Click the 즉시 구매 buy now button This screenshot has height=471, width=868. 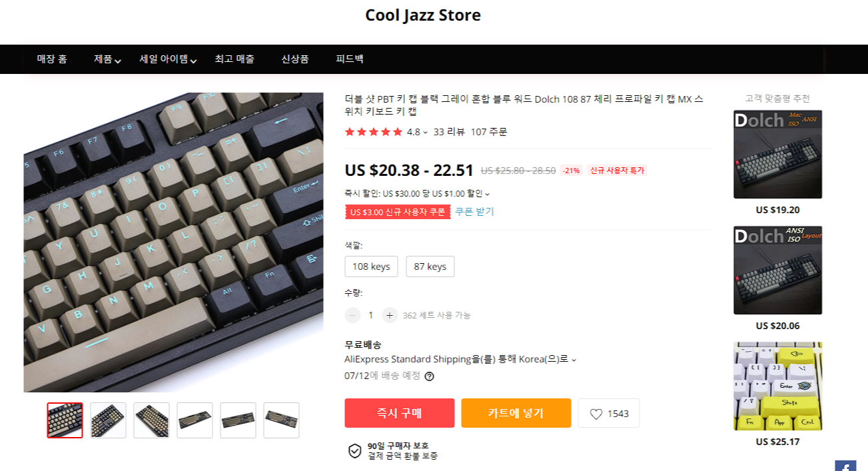click(x=400, y=413)
